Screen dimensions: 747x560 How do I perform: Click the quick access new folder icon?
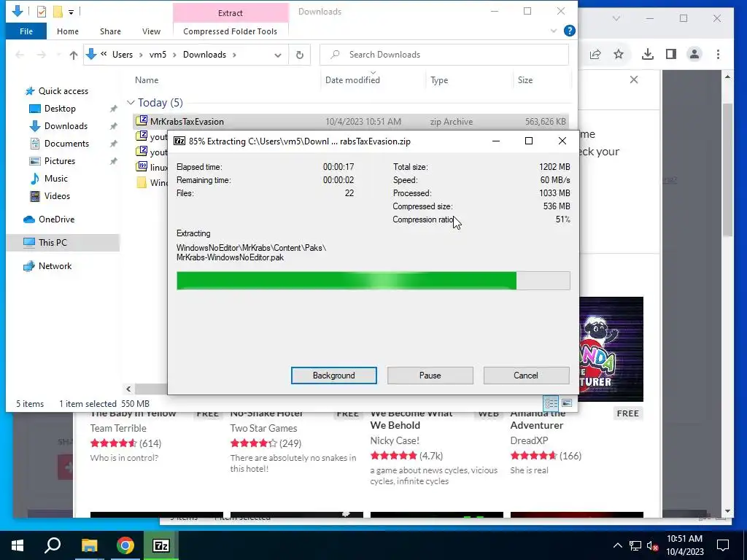pos(58,12)
